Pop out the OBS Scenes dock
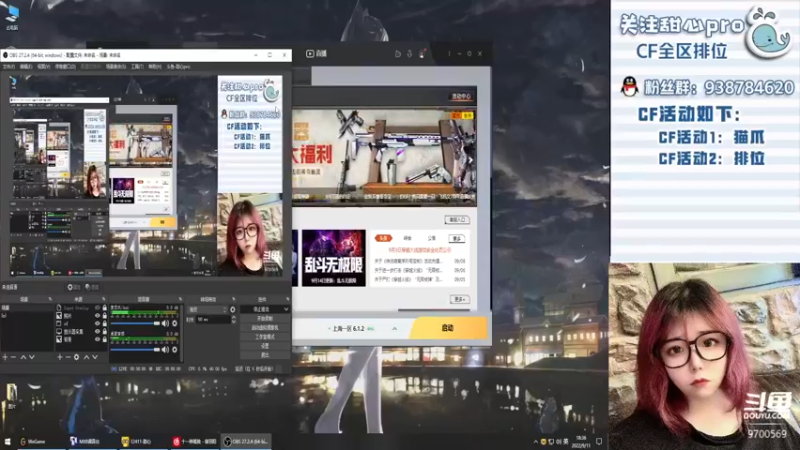Viewport: 800px width, 450px height. 50,299
